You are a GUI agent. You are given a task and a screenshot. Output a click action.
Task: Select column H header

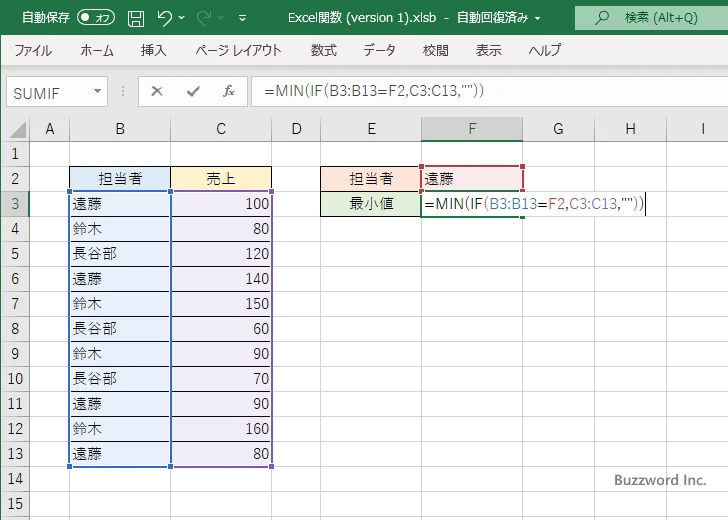[630, 129]
